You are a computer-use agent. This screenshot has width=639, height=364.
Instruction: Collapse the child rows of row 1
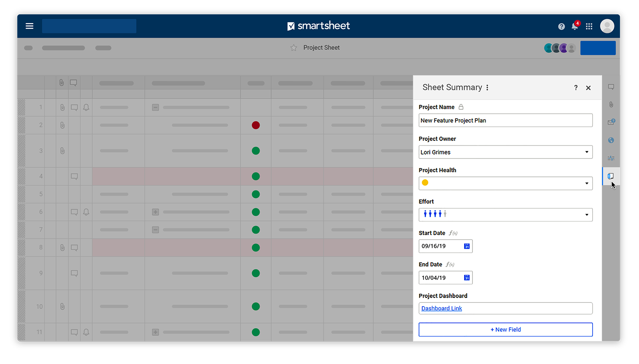155,107
